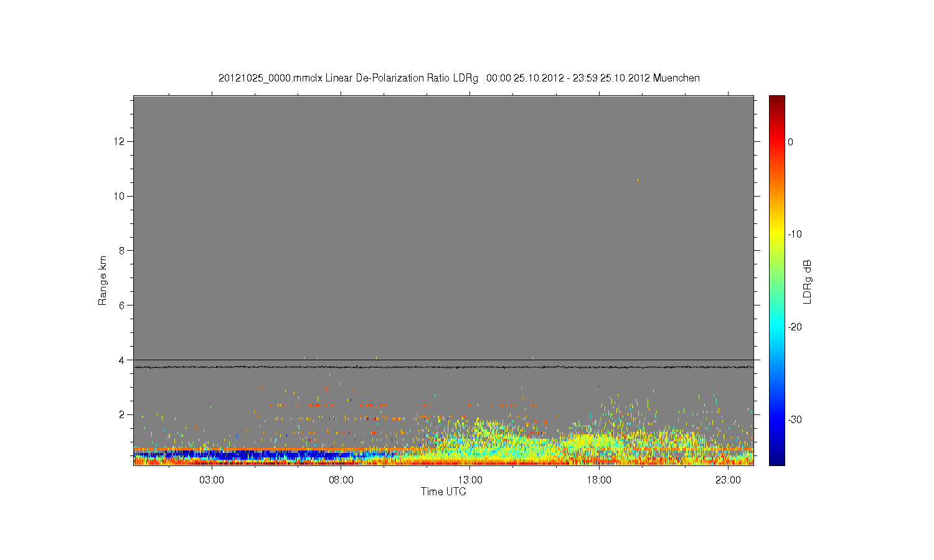Click the isolated yellow data point near 10.5 km

click(x=638, y=180)
